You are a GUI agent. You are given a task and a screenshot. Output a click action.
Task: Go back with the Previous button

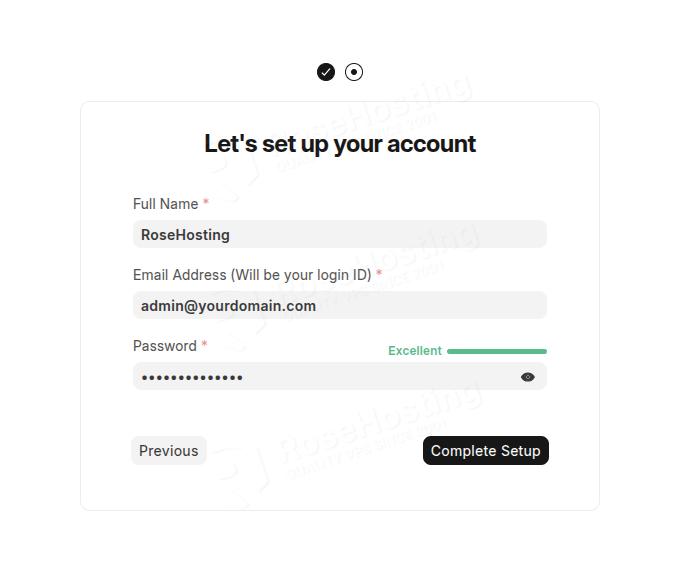169,451
